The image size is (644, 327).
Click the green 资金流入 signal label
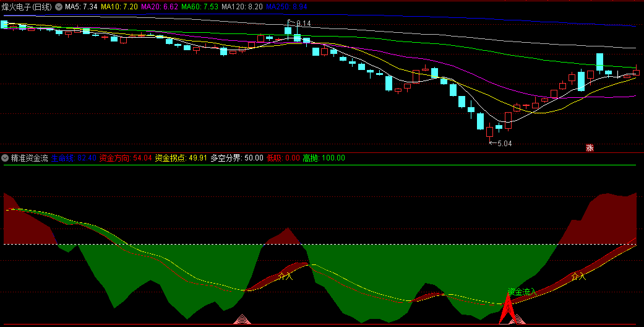point(522,292)
